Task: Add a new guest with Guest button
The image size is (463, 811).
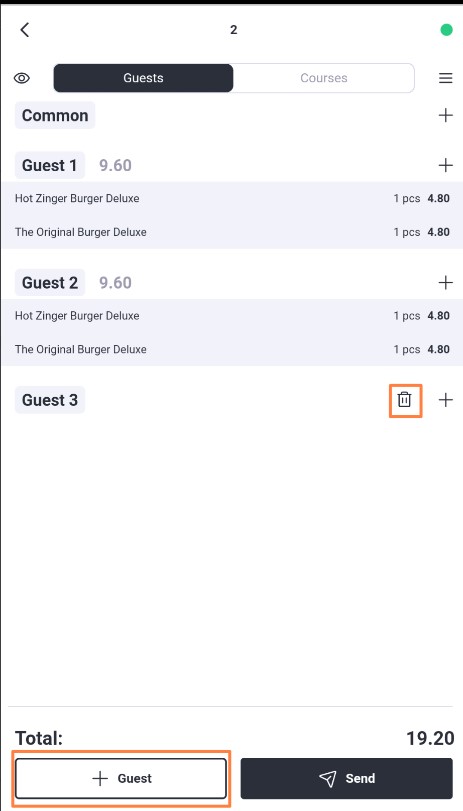Action: coord(121,778)
